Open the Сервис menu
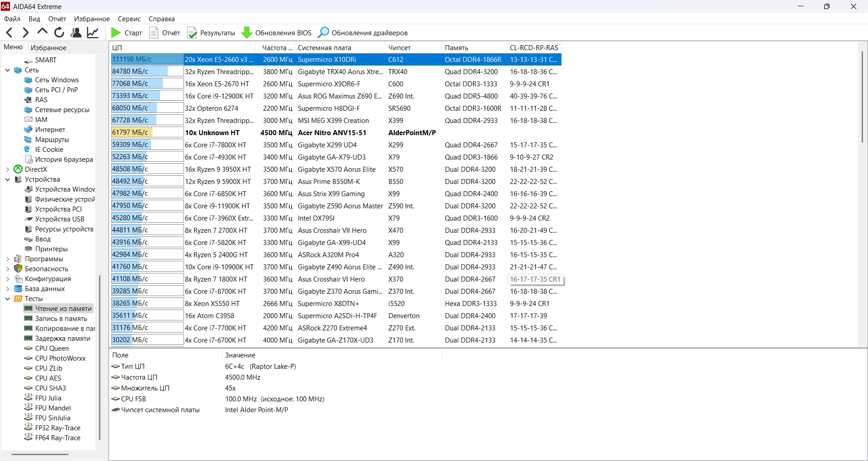The height and width of the screenshot is (461, 868). click(x=129, y=19)
